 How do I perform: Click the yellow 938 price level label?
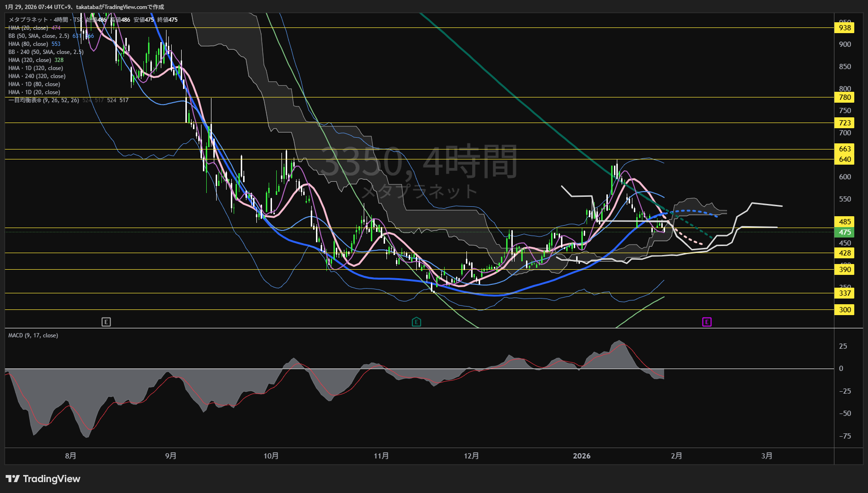[x=844, y=28]
